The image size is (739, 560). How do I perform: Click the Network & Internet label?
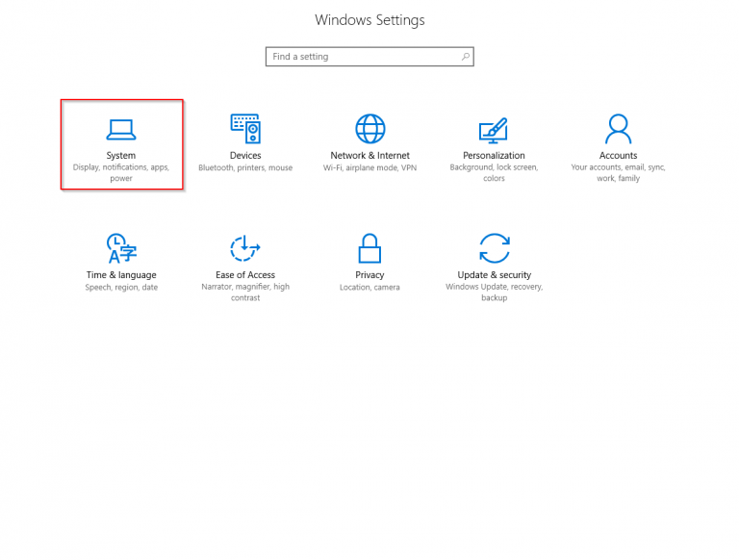coord(369,156)
